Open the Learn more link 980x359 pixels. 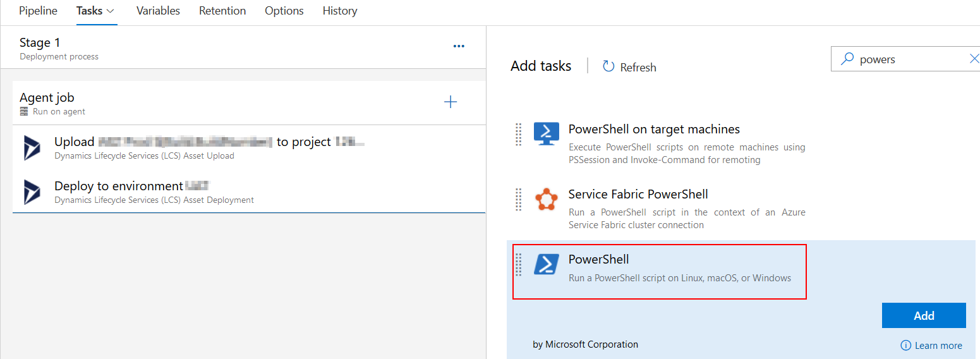[x=938, y=346]
